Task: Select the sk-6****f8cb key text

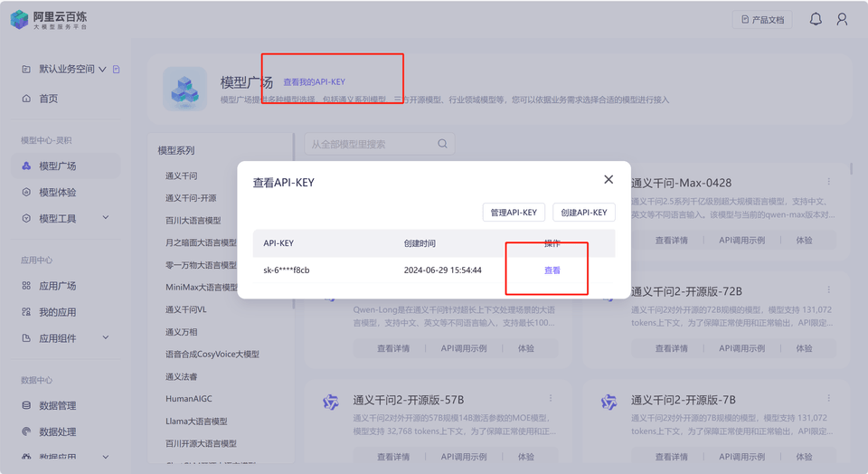Action: [x=287, y=270]
